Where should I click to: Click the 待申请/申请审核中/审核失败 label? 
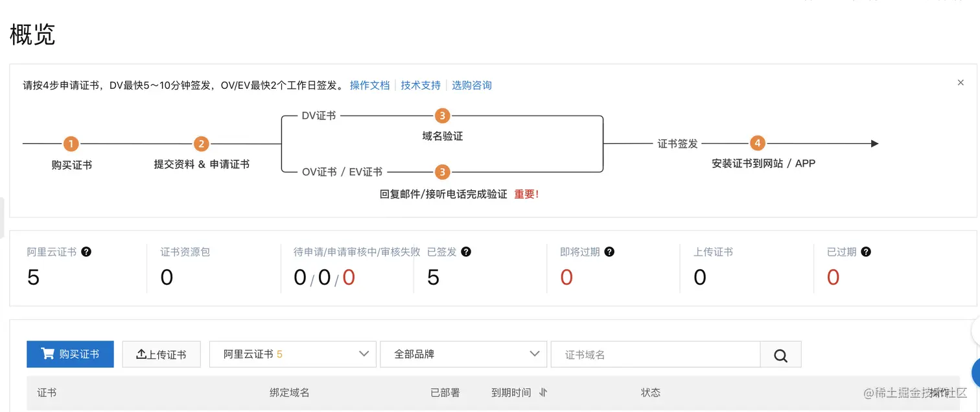pyautogui.click(x=357, y=252)
